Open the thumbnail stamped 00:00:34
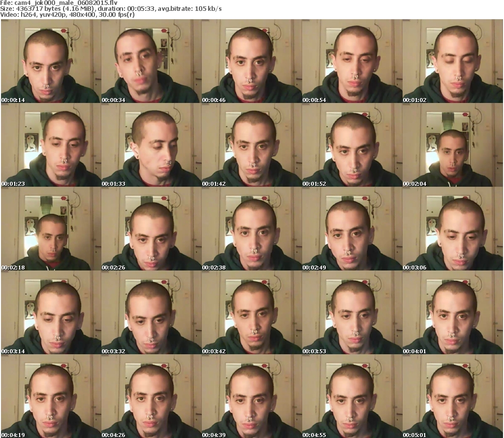Screen dimensions: 504x438 click(151, 61)
